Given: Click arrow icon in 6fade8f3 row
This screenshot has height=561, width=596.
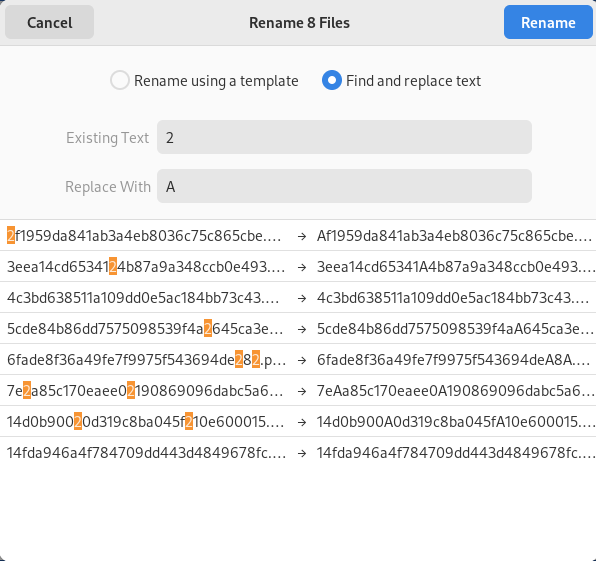Looking at the screenshot, I should pos(302,360).
